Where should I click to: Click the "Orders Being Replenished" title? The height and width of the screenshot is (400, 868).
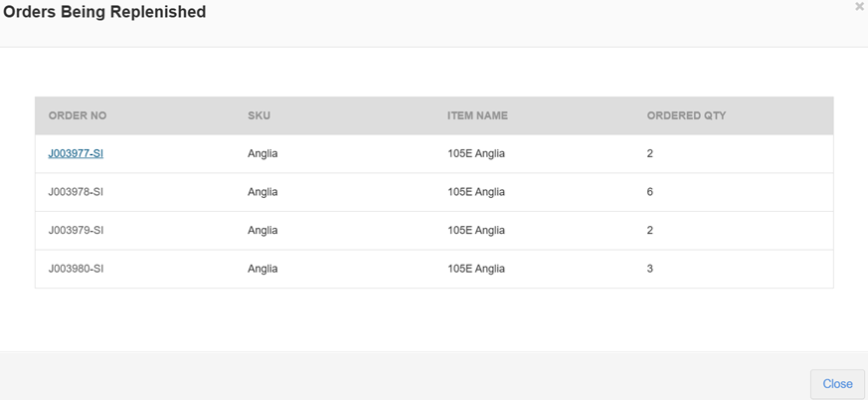pos(104,13)
